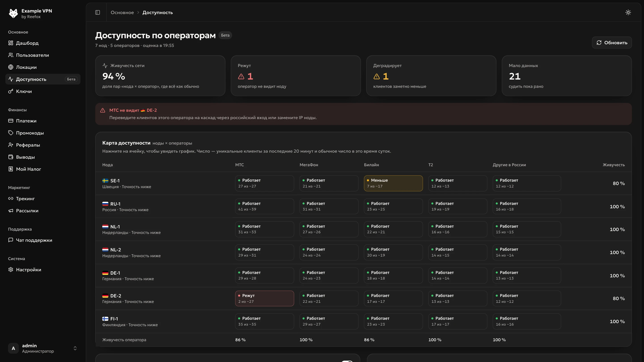
Task: Open the RU-1 МТС cell '41 из ~39'
Action: [x=265, y=206]
